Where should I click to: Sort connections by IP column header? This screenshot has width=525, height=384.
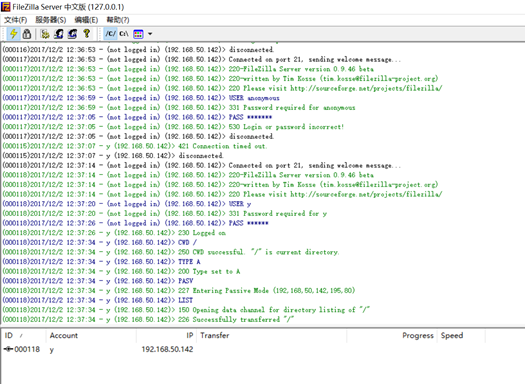coord(166,335)
